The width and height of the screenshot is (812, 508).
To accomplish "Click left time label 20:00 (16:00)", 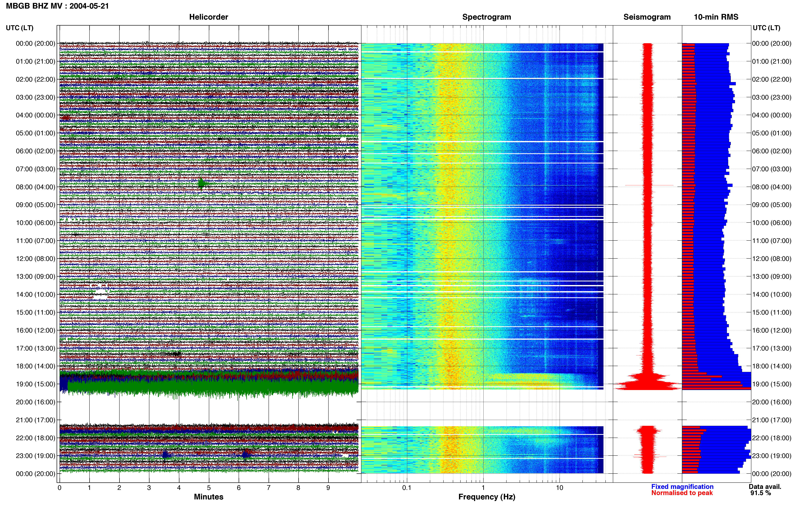I will click(x=36, y=402).
